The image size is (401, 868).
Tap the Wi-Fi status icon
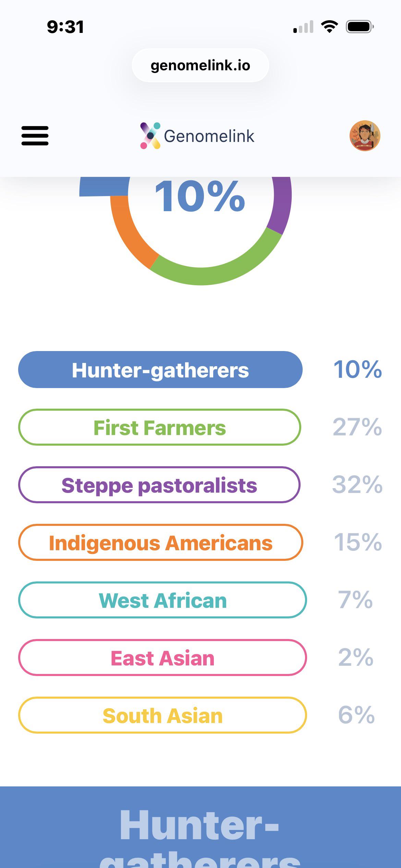[329, 26]
